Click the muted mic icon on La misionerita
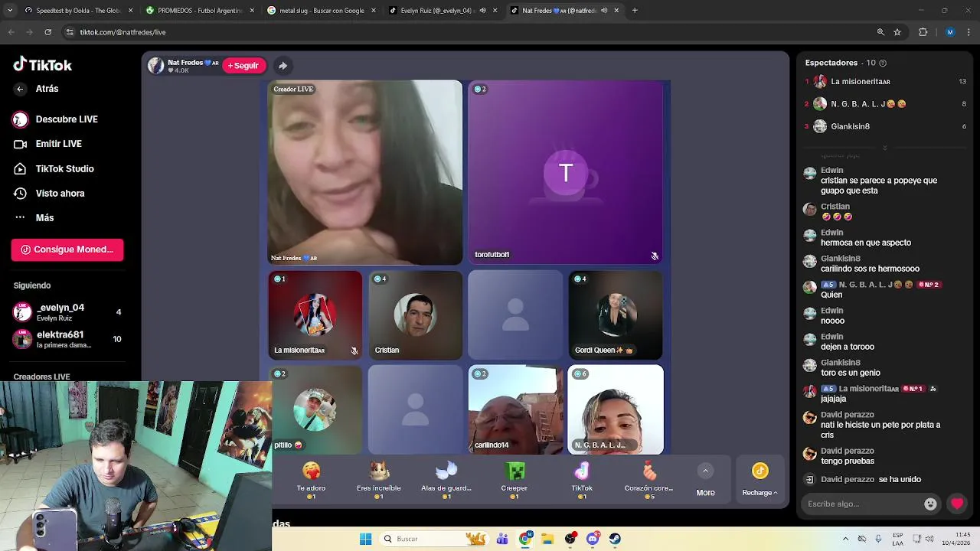Image resolution: width=980 pixels, height=551 pixels. 354,350
